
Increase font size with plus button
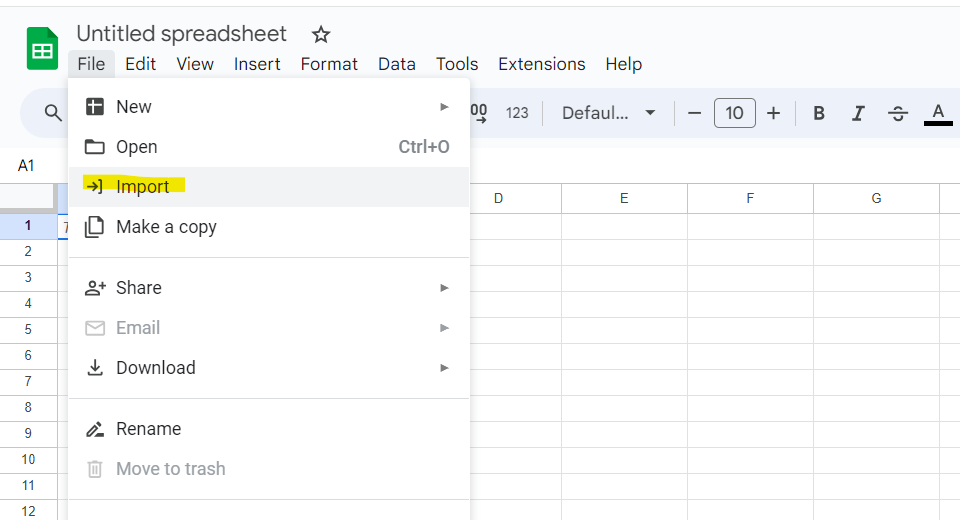pos(773,113)
